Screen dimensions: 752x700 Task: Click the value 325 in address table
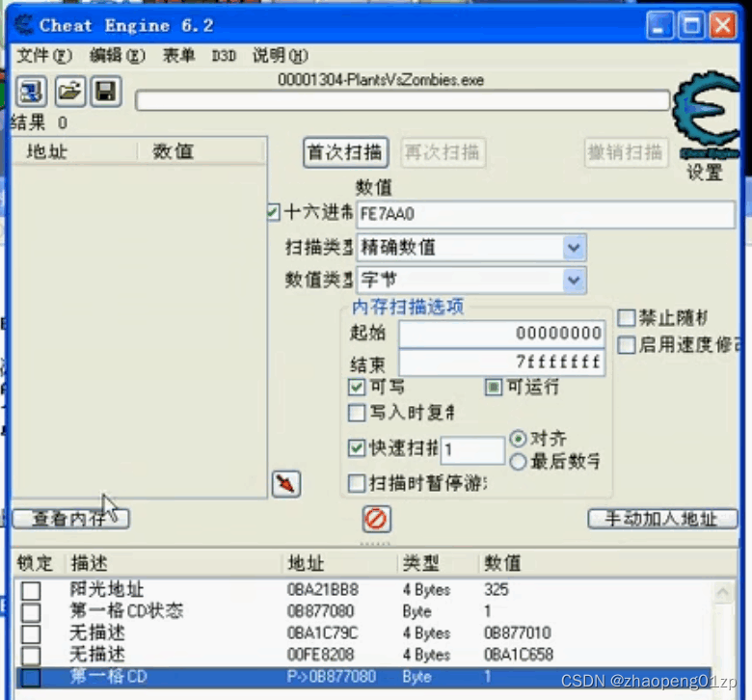[x=497, y=590]
